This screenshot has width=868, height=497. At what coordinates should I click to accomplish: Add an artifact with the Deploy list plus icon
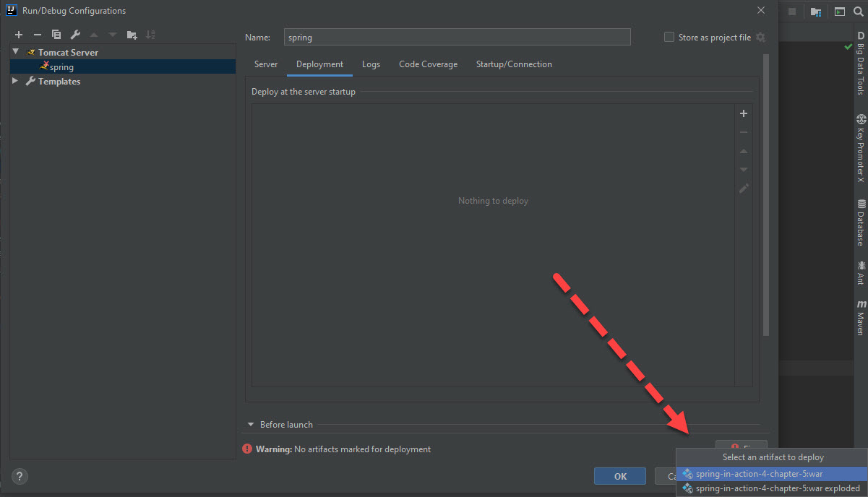(744, 113)
